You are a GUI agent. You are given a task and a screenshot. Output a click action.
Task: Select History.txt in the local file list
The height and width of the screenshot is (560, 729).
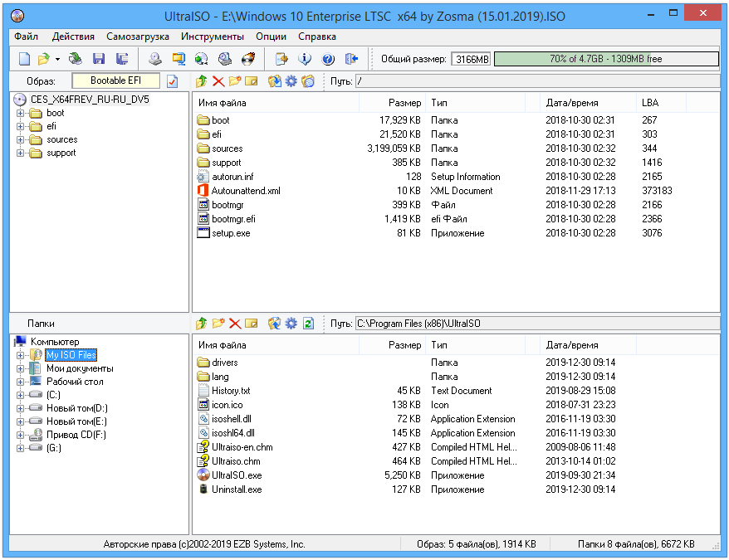click(x=231, y=391)
